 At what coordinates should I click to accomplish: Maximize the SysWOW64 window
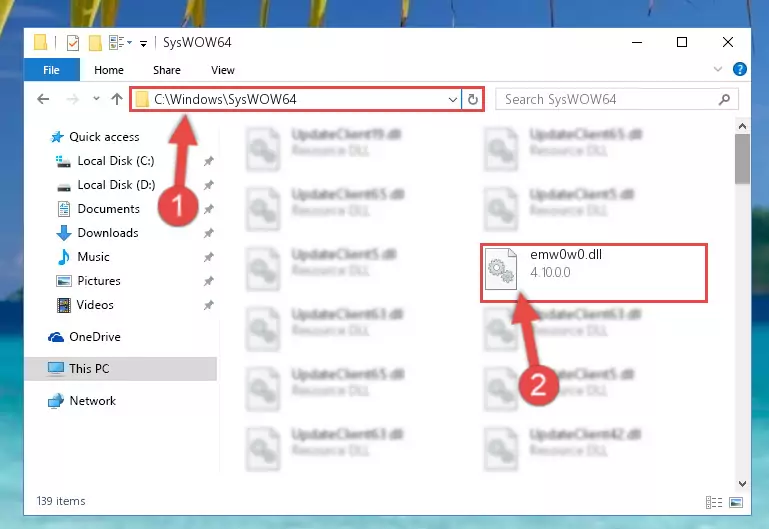tap(682, 43)
